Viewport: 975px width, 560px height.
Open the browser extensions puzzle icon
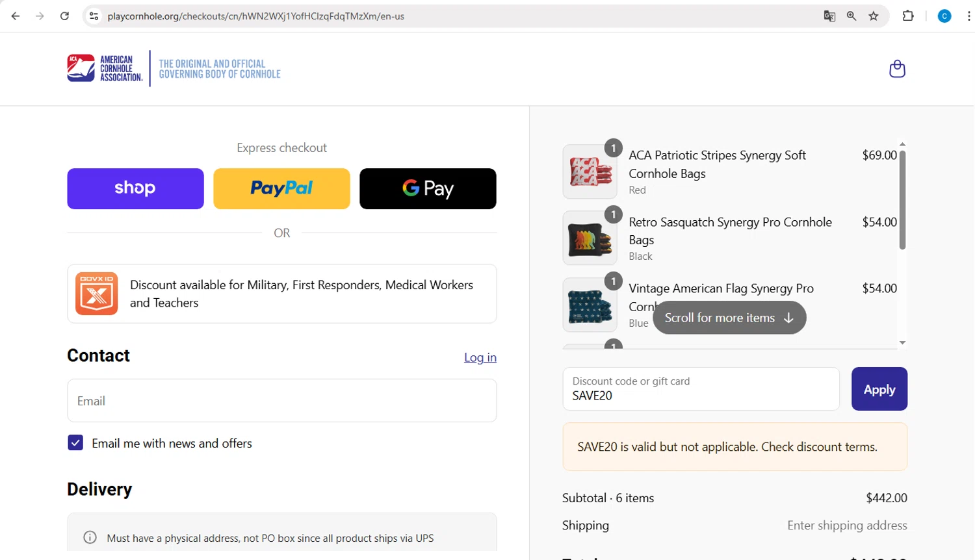pyautogui.click(x=908, y=16)
